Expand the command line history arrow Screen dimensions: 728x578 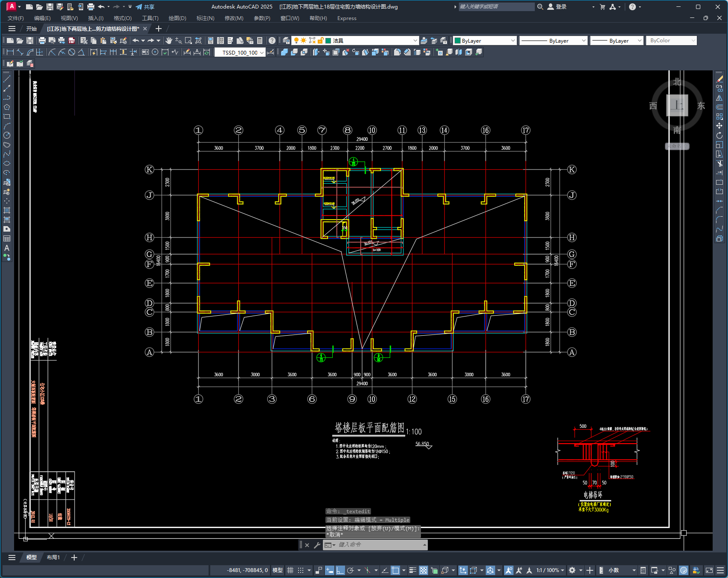[x=424, y=545]
